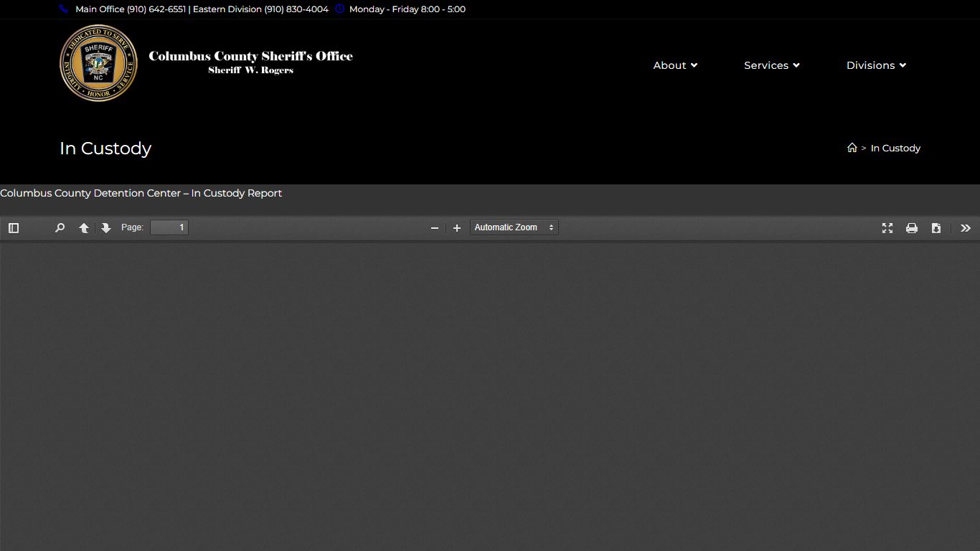Open the find-in-document search tool

(60, 227)
